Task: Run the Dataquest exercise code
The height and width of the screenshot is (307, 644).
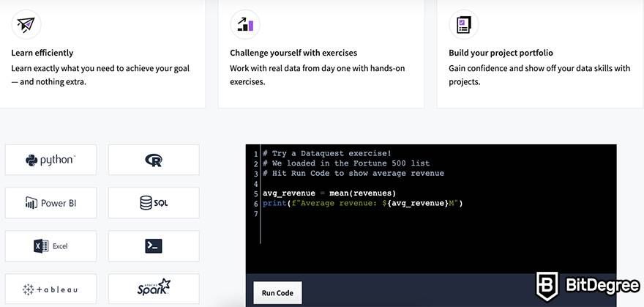Action: coord(277,293)
